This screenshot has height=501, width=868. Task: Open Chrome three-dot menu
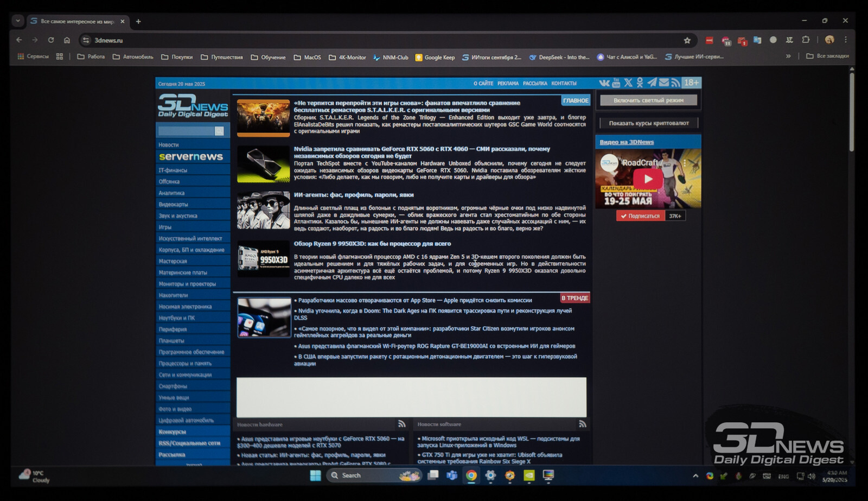(846, 40)
